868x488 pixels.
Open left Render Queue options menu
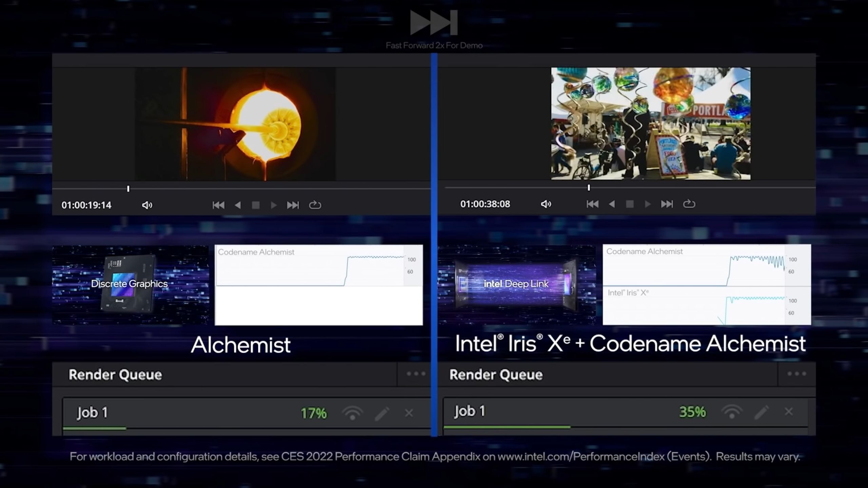coord(416,374)
